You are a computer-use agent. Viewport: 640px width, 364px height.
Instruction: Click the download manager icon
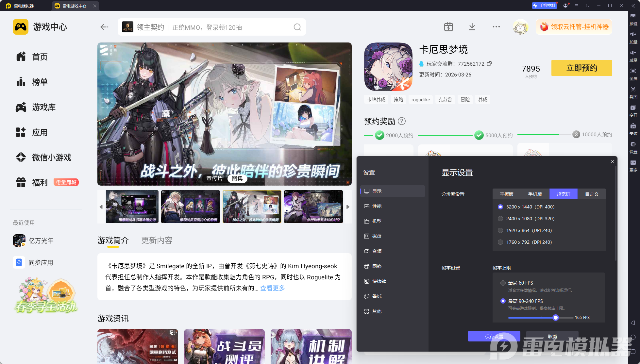coord(472,27)
